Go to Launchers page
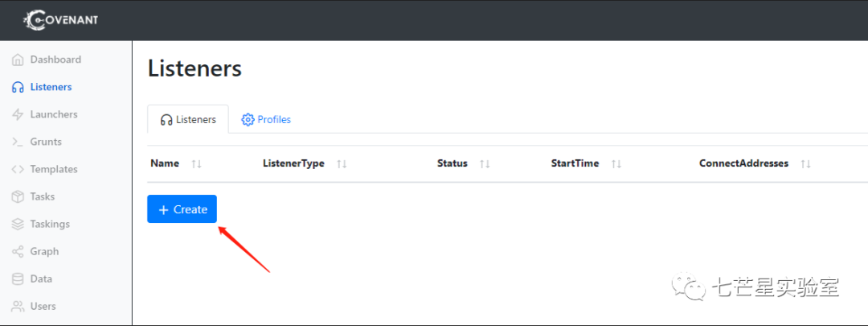 tap(54, 114)
